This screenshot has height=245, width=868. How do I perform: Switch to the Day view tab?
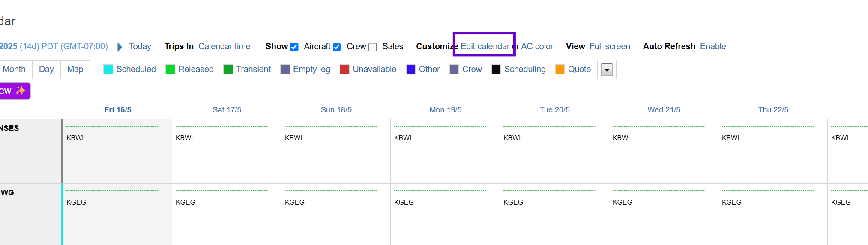[46, 69]
